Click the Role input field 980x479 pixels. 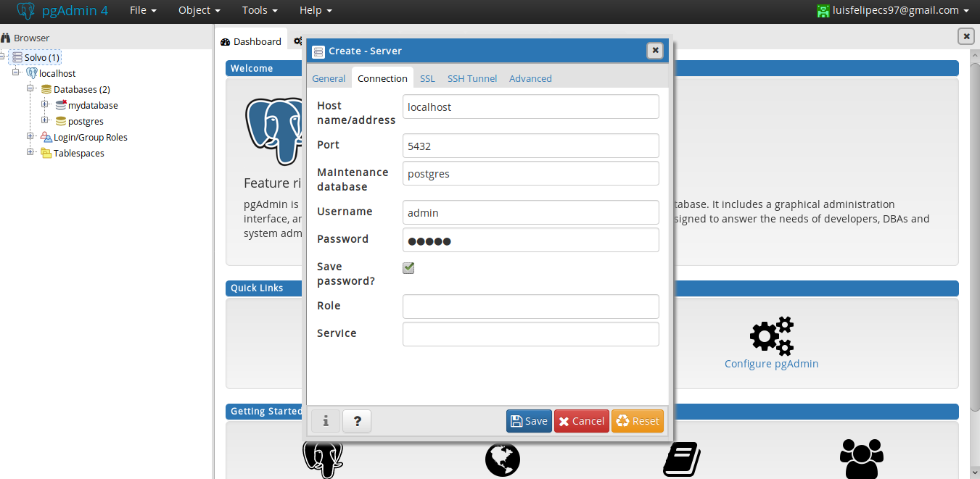point(531,307)
